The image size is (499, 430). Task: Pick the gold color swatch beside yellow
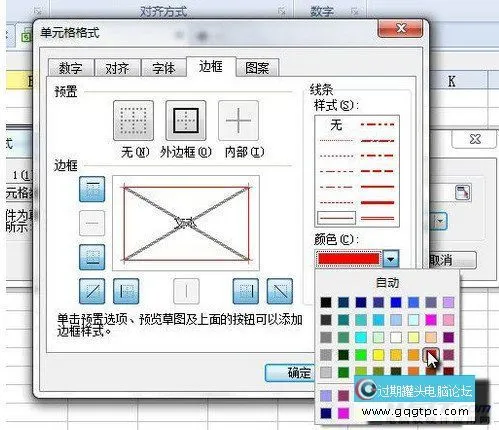click(x=396, y=355)
